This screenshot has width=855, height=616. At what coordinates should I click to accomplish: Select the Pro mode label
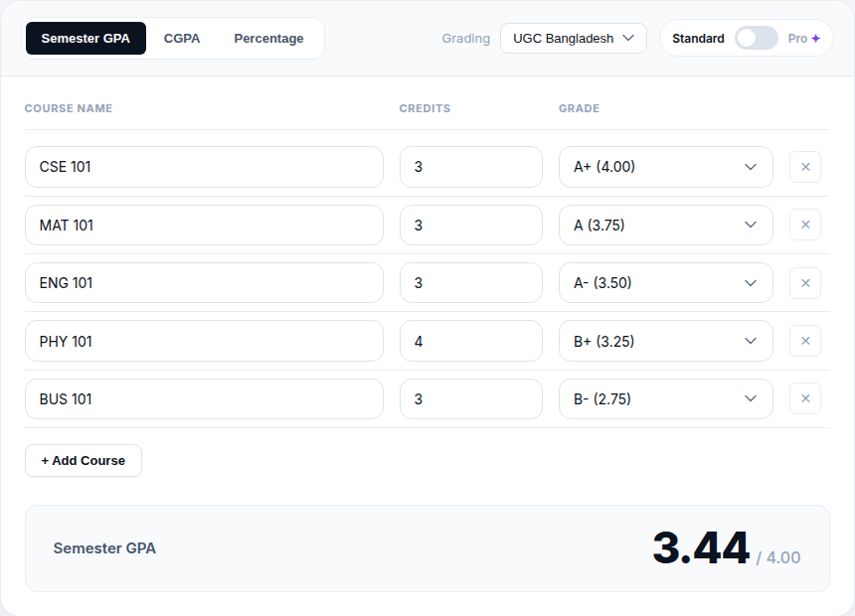coord(797,39)
